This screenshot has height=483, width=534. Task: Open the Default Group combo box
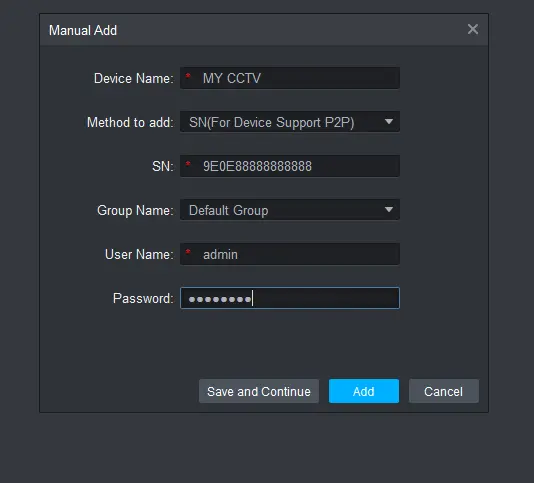point(290,210)
